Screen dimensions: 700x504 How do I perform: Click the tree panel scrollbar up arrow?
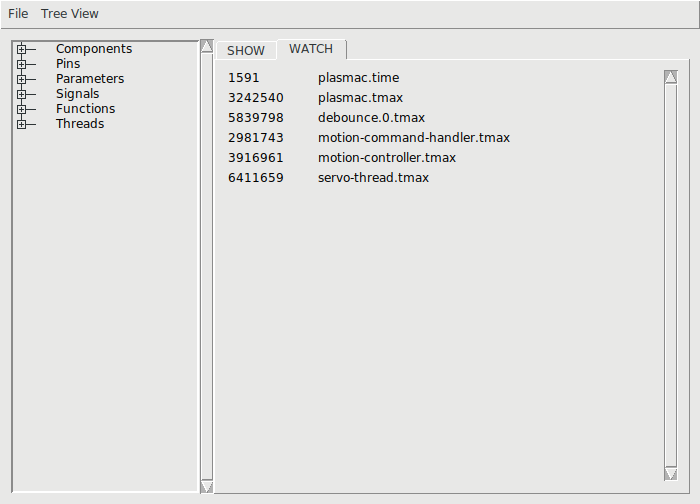point(206,46)
